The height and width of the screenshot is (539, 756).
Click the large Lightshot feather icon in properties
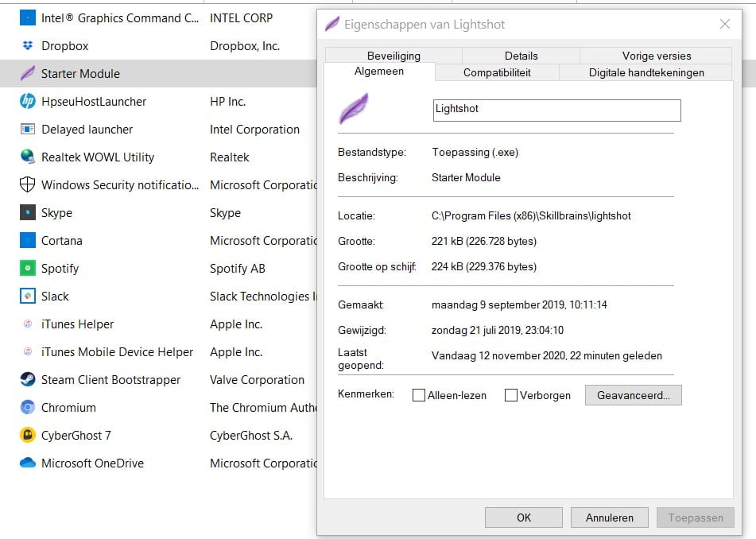pyautogui.click(x=354, y=108)
